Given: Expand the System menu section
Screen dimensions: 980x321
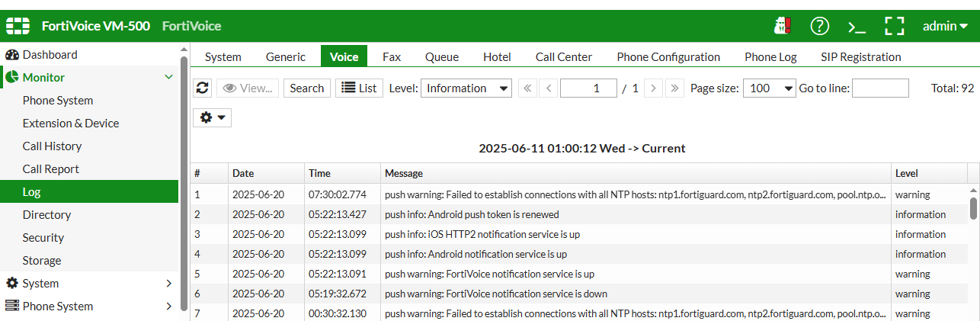Looking at the screenshot, I should click(168, 284).
